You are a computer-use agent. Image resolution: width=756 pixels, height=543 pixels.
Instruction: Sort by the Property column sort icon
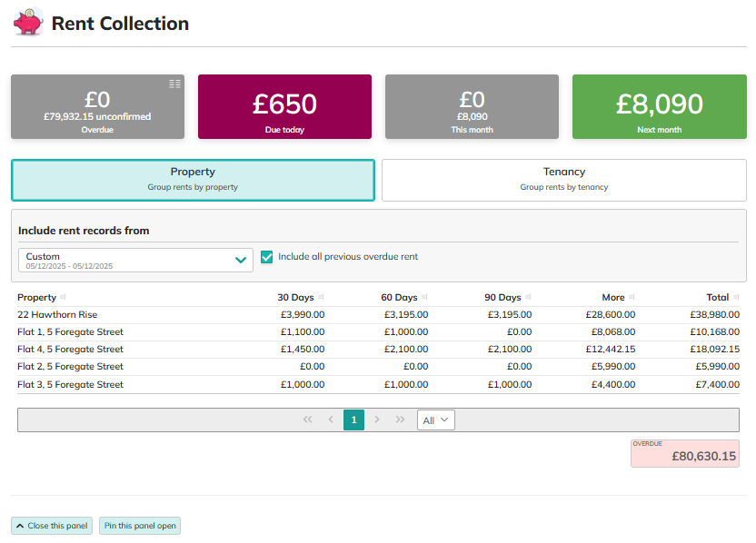click(63, 297)
